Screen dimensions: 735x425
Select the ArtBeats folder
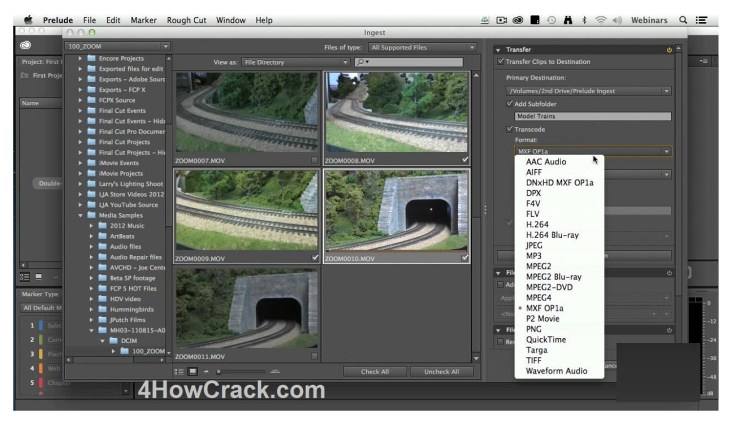(122, 236)
